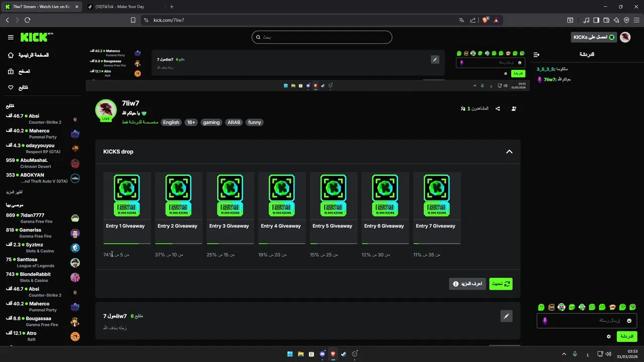
Task: Toggle the browser sidebar panel
Action: click(596, 20)
